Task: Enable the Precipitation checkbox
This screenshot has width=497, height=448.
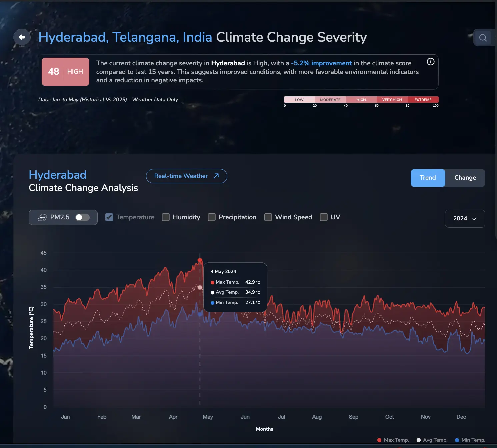Action: click(x=212, y=217)
